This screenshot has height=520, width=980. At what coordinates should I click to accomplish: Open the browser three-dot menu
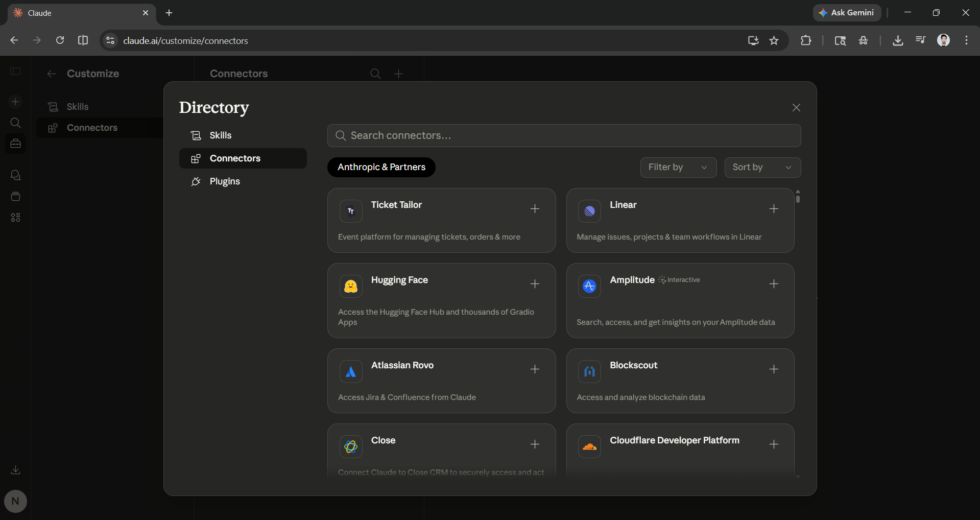(966, 40)
